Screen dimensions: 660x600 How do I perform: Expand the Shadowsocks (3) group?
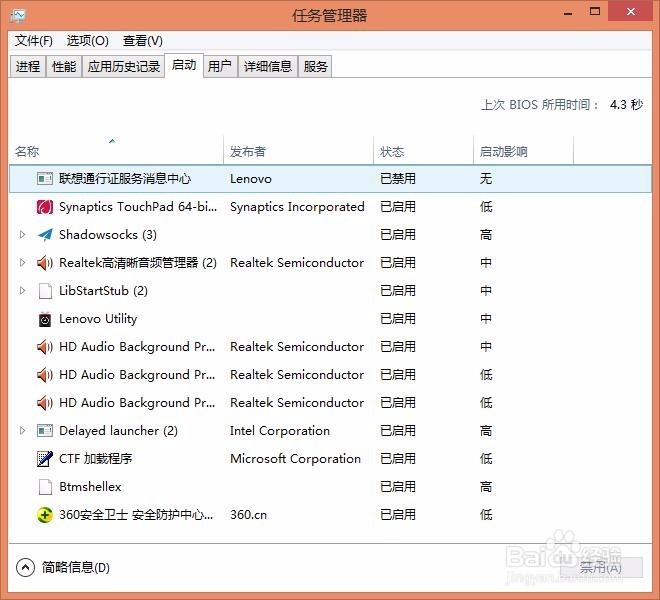click(23, 235)
